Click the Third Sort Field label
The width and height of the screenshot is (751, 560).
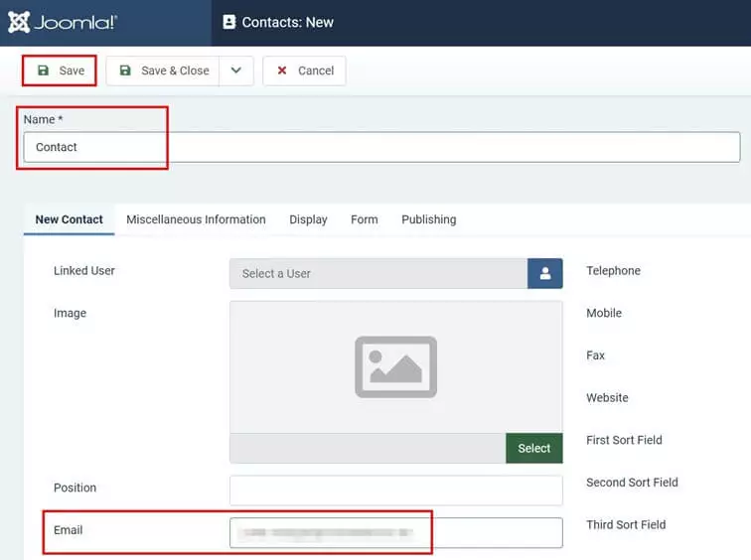point(626,525)
